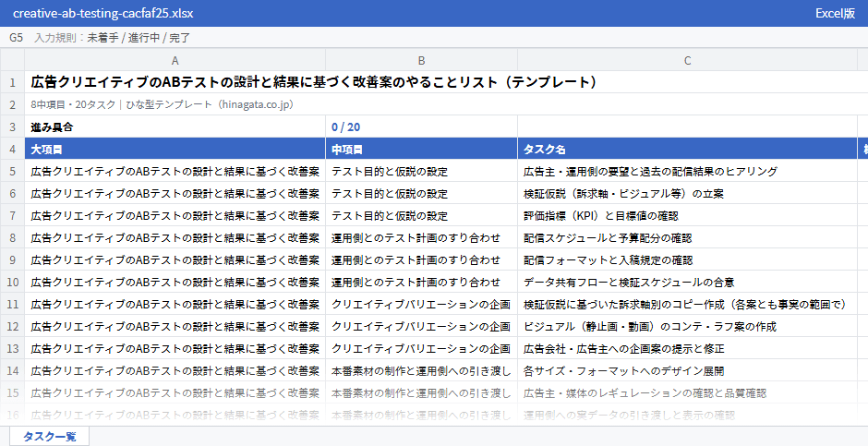Click クリエイティブバリエーションの企画 in row 13

pos(421,348)
